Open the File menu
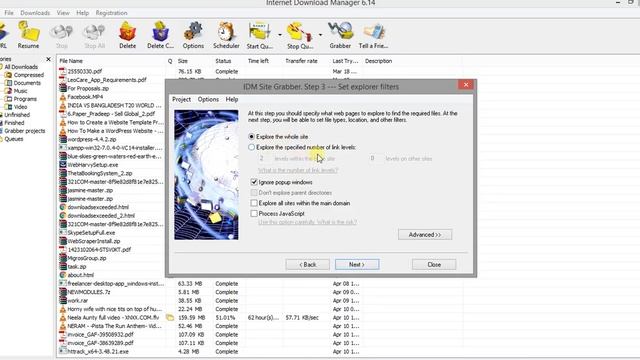This screenshot has height=360, width=640. [9, 13]
